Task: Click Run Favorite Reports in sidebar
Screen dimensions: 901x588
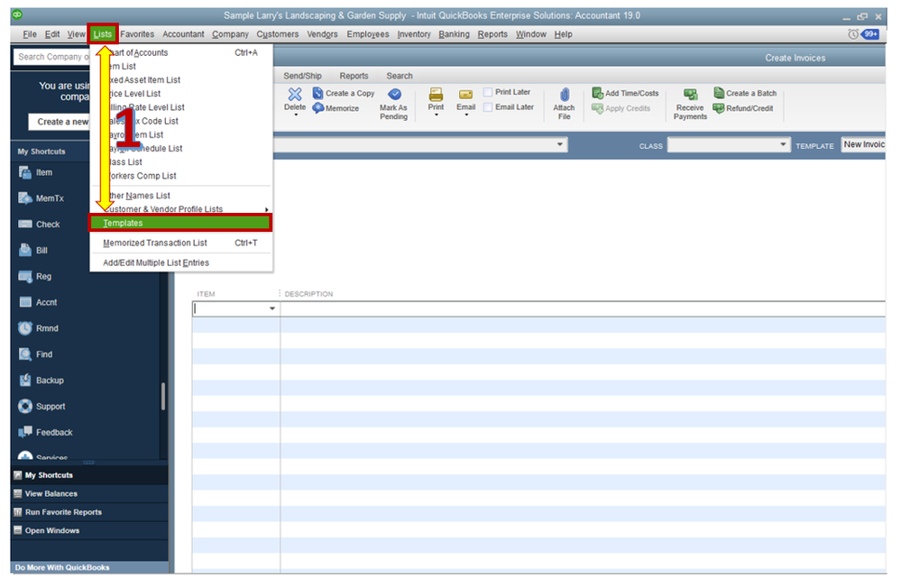Action: 89,512
